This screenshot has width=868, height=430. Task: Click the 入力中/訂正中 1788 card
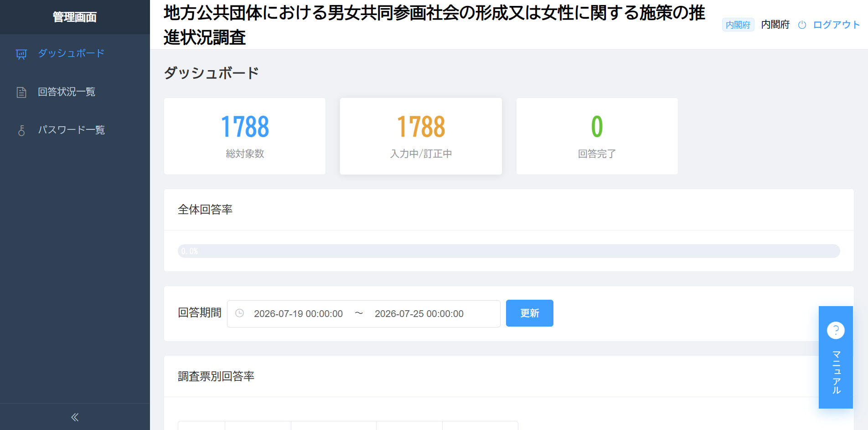pyautogui.click(x=421, y=136)
